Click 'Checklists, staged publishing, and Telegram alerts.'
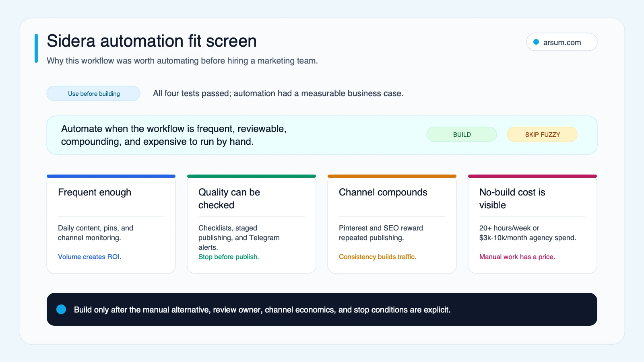Image resolution: width=644 pixels, height=362 pixels. pos(239,238)
